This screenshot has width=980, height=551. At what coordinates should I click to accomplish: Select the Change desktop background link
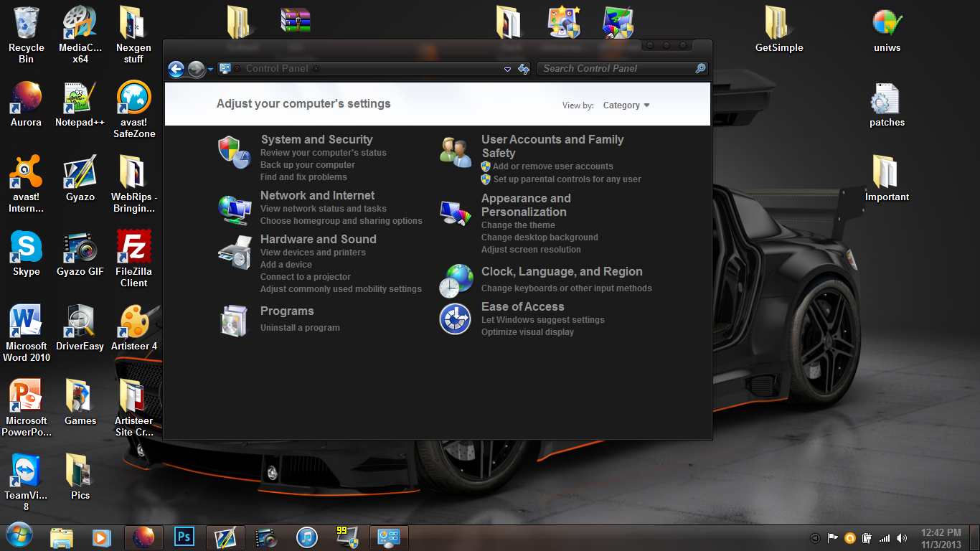coord(540,237)
